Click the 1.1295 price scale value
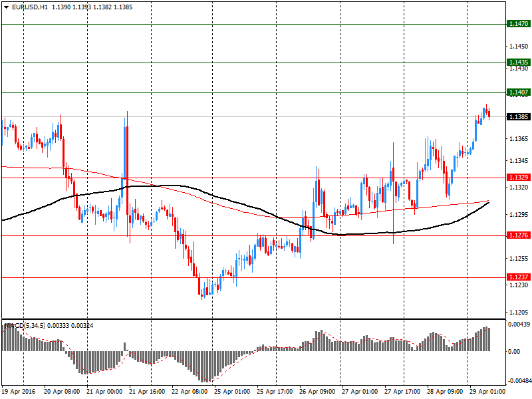Viewport: 532px width, 399px height. click(519, 214)
